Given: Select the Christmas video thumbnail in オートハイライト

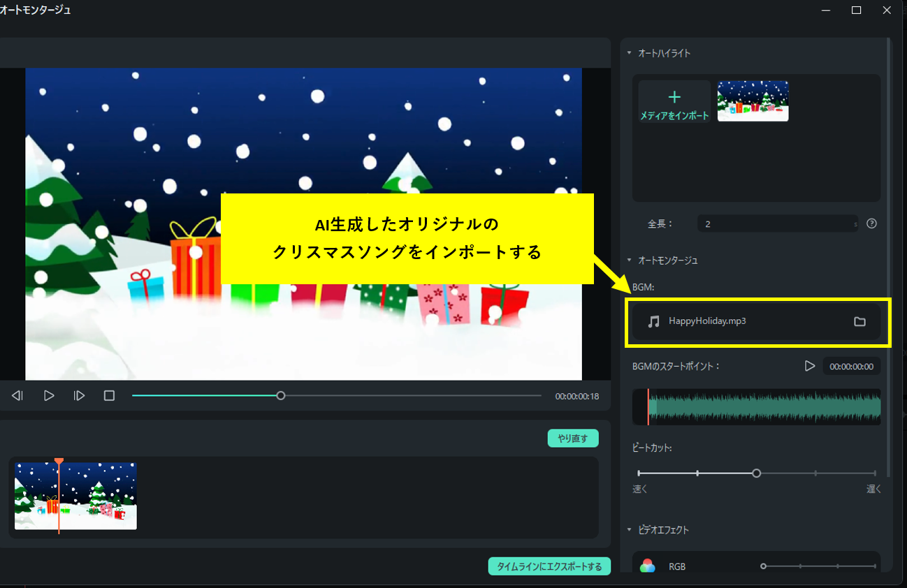Looking at the screenshot, I should click(x=753, y=100).
